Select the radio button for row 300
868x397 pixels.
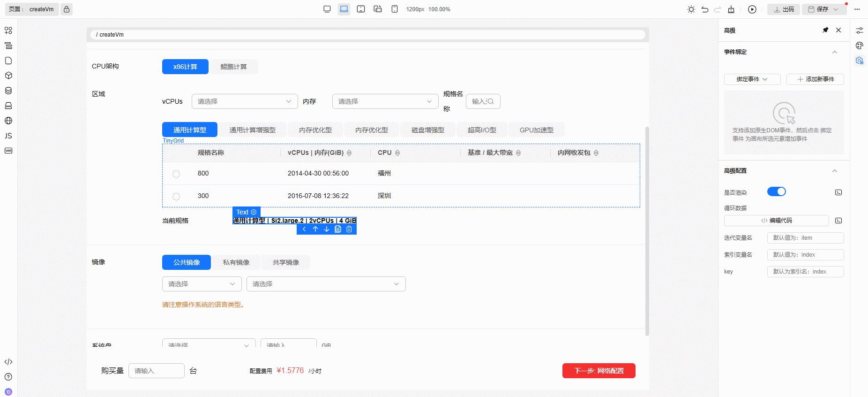point(176,197)
